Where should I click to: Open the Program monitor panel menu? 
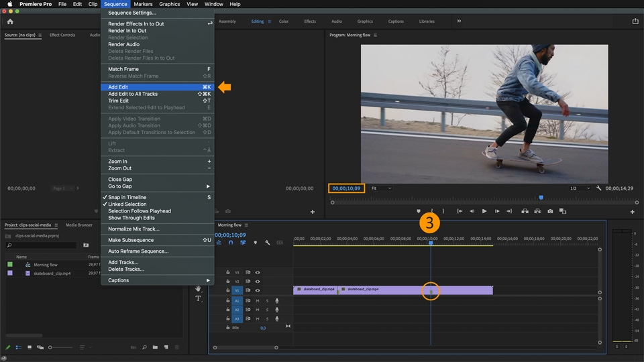pyautogui.click(x=376, y=36)
